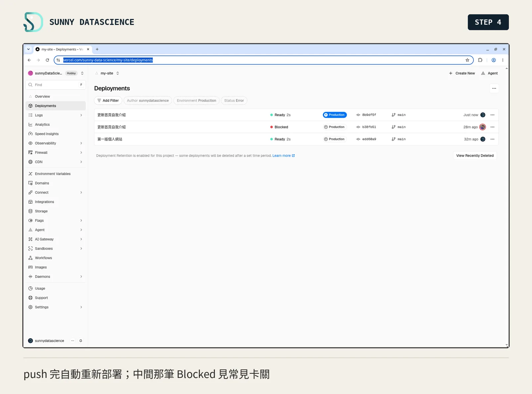Open the browser extensions puzzle icon
The height and width of the screenshot is (394, 532).
pyautogui.click(x=480, y=60)
